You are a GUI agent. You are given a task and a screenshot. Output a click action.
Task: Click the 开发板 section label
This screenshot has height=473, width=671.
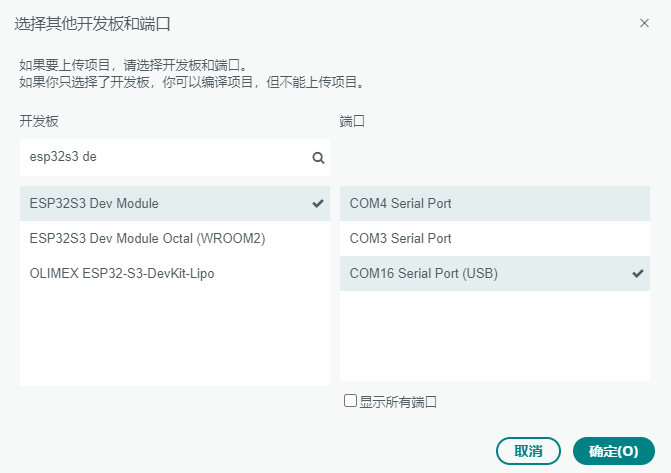(39, 121)
